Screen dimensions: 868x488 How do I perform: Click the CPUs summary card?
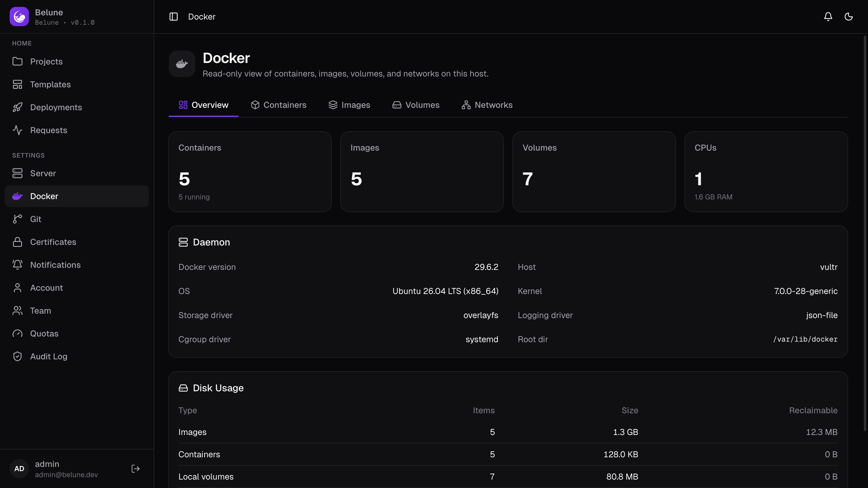point(766,172)
